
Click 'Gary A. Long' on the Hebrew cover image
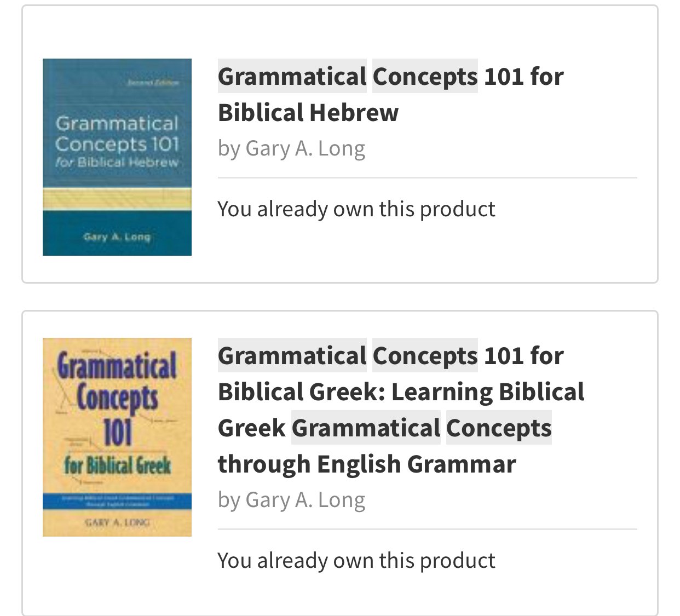tap(117, 237)
